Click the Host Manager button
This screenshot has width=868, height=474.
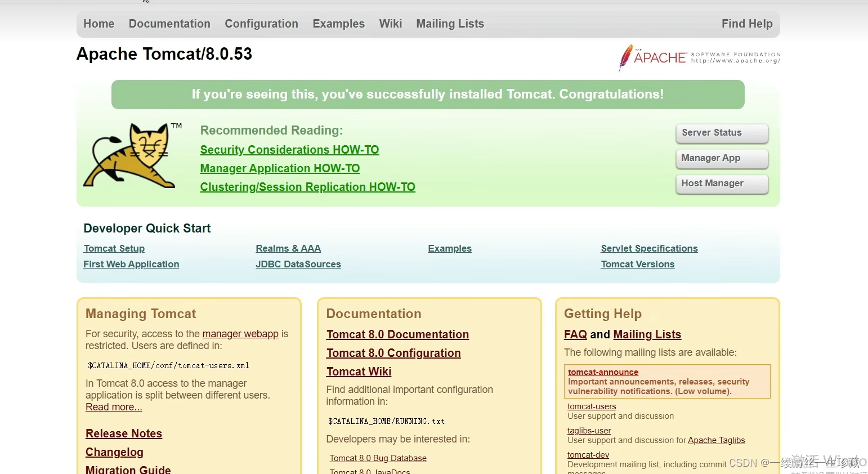pyautogui.click(x=722, y=184)
